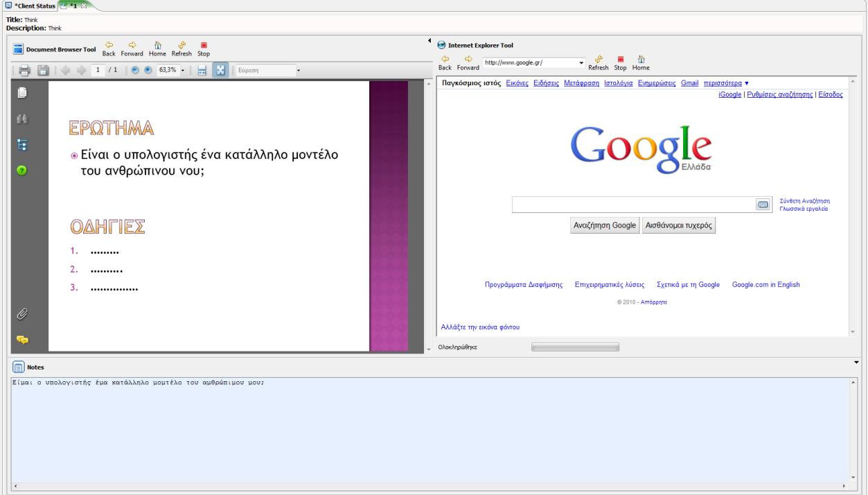Image resolution: width=868 pixels, height=495 pixels.
Task: Save a copy of the PDF
Action: tap(42, 70)
